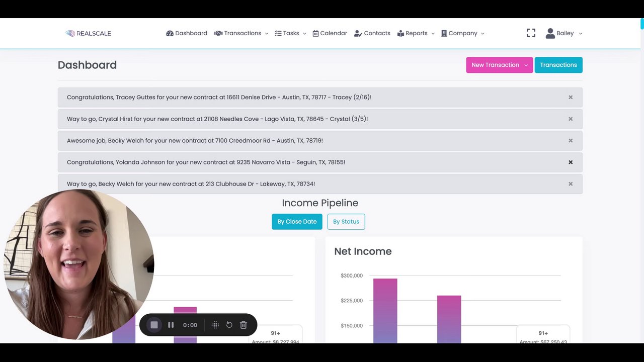The width and height of the screenshot is (644, 362).
Task: Click the page vertical scrollbar
Action: click(x=642, y=24)
